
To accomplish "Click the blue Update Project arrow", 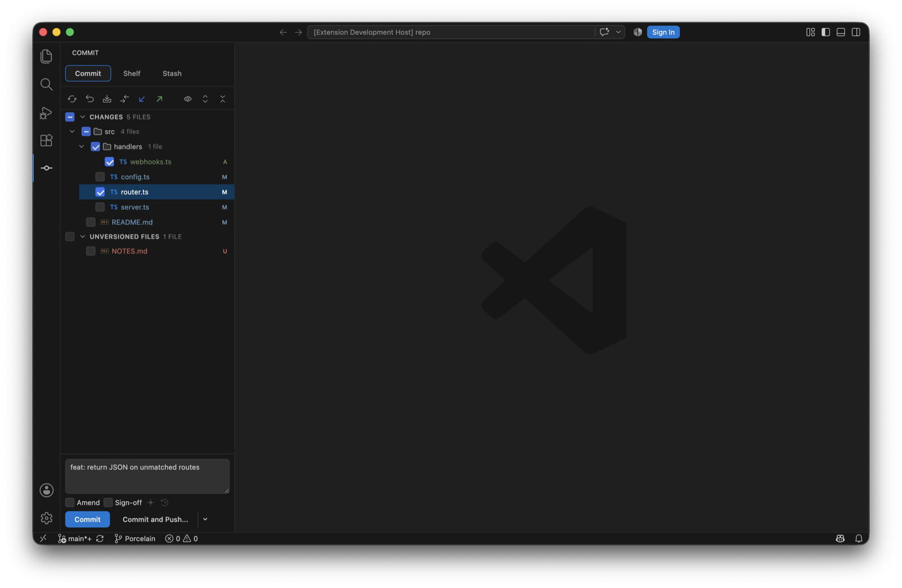I will (x=142, y=99).
